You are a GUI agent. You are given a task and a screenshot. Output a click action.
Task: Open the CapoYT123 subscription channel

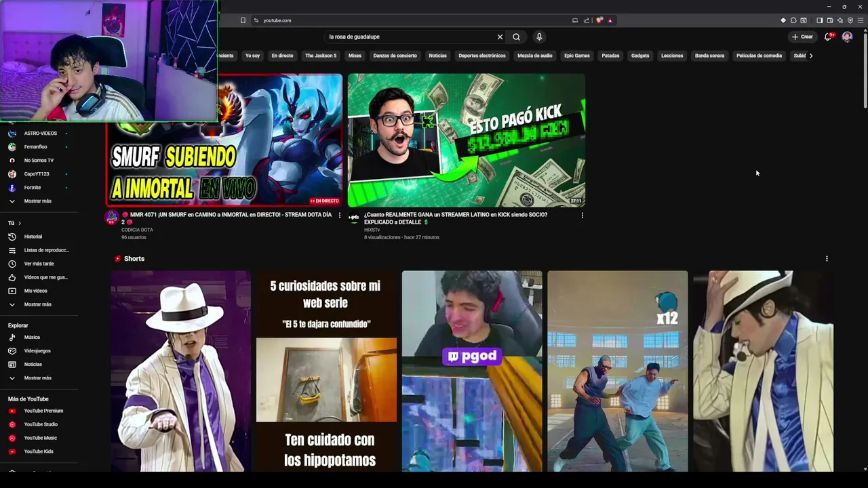(x=39, y=174)
